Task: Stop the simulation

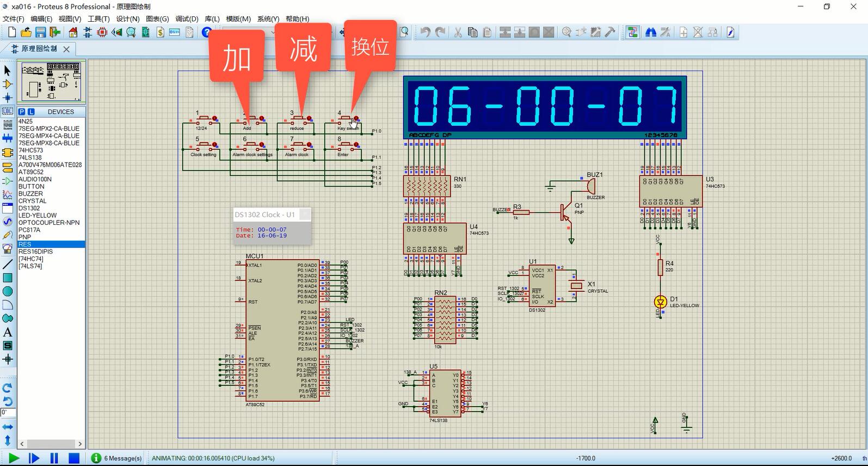Action: click(x=74, y=458)
